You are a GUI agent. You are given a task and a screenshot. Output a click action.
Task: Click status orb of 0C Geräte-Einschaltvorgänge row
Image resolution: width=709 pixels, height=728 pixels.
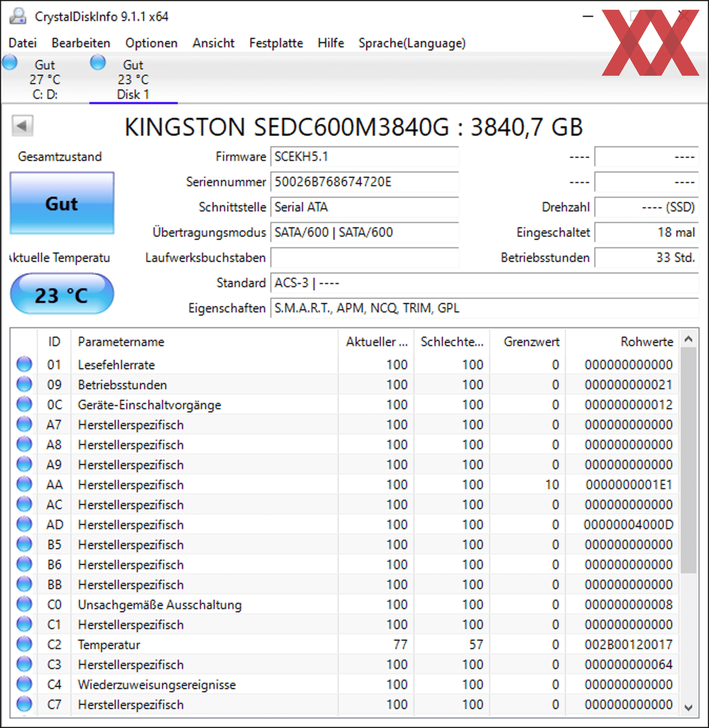click(x=24, y=405)
